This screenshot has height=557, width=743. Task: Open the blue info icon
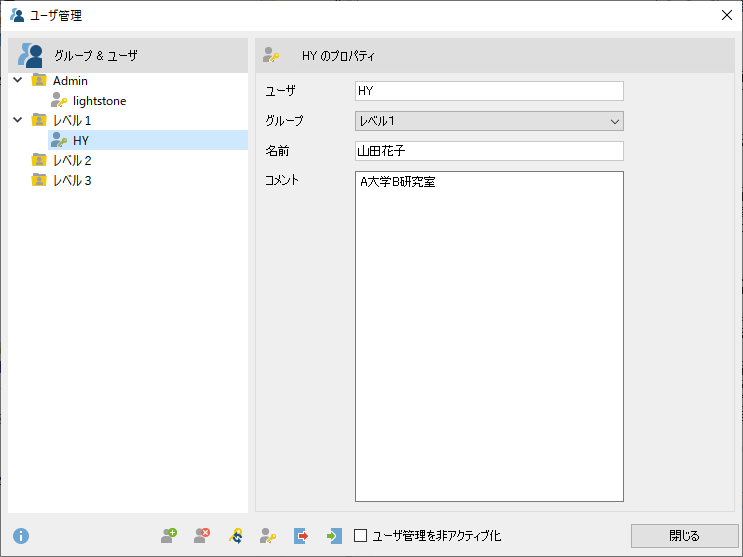point(21,536)
